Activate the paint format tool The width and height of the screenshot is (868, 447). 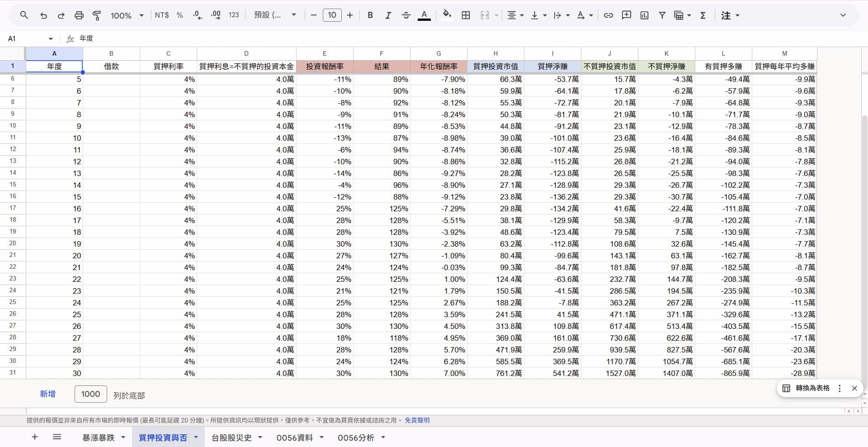97,15
